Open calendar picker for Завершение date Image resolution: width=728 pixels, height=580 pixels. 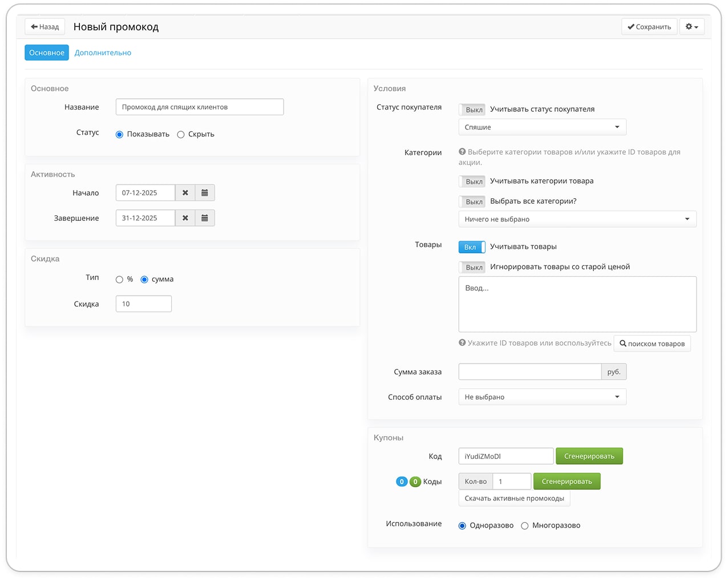pos(205,218)
